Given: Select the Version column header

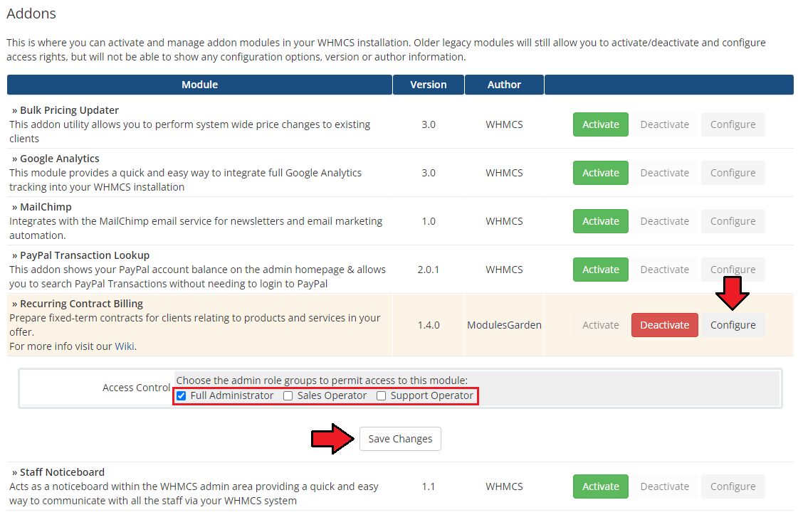Looking at the screenshot, I should click(x=429, y=85).
